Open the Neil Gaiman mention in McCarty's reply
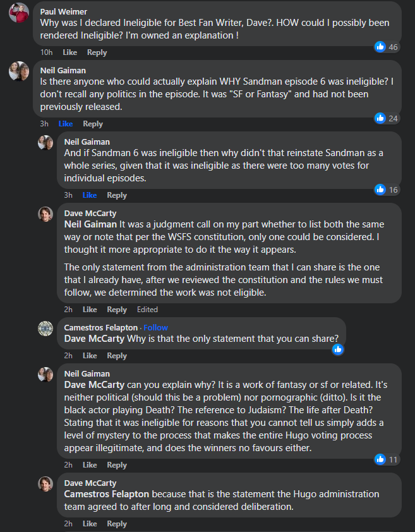This screenshot has width=415, height=532. (90, 224)
